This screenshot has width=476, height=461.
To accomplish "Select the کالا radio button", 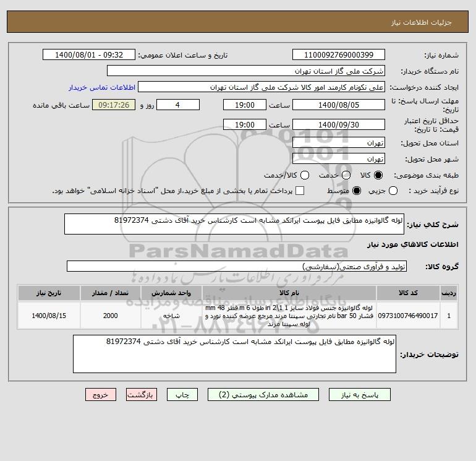I will pyautogui.click(x=378, y=175).
